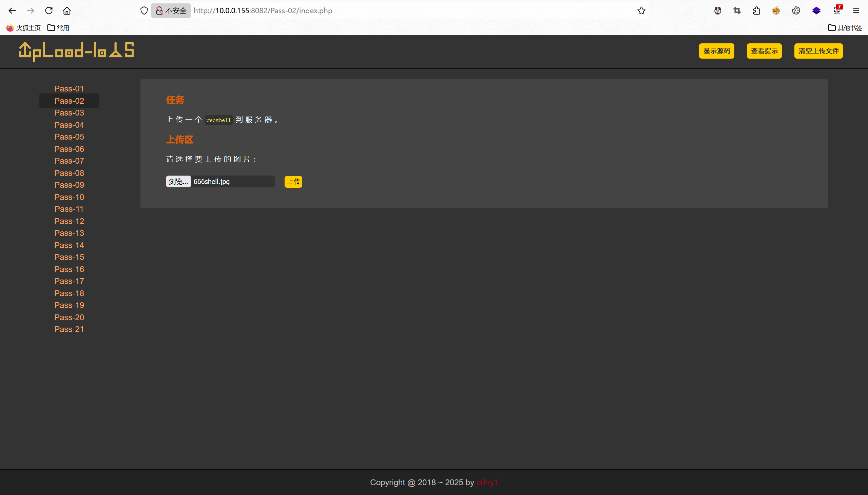Click the browser back arrow

[12, 11]
